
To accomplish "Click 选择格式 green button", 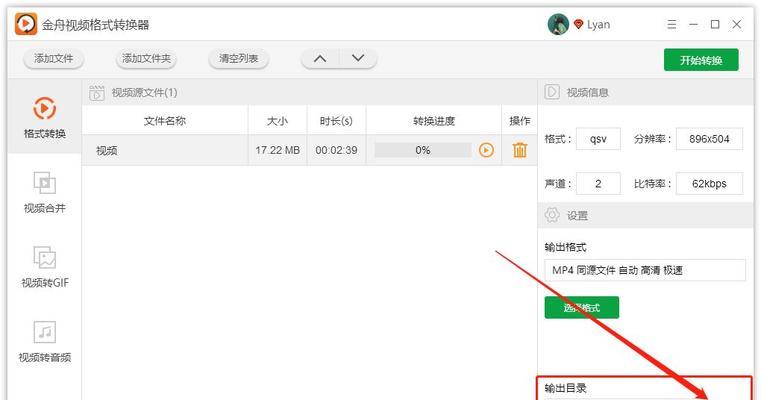I will tap(581, 307).
